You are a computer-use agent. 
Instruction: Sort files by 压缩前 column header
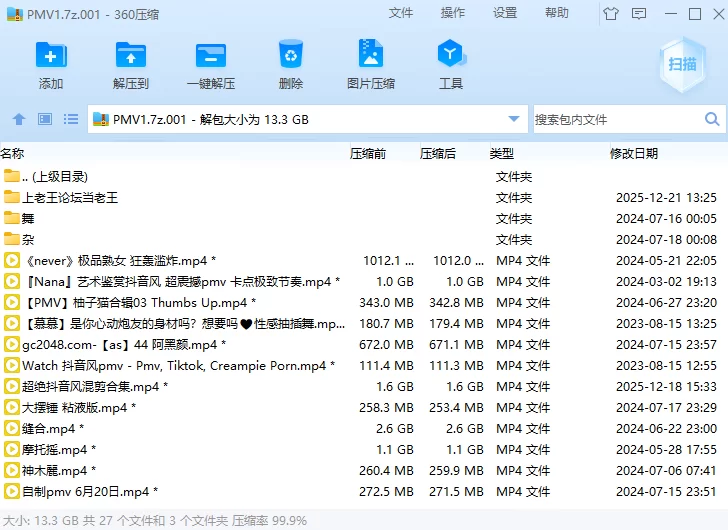tap(368, 154)
